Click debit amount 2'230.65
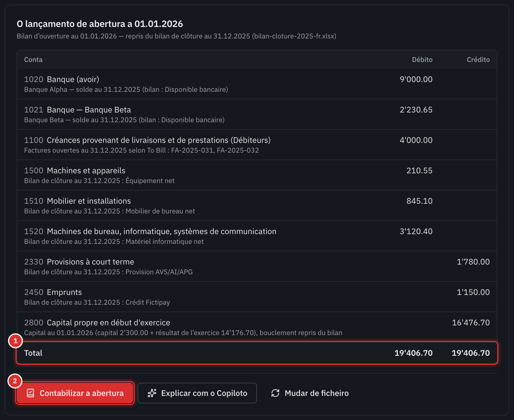 pos(416,110)
